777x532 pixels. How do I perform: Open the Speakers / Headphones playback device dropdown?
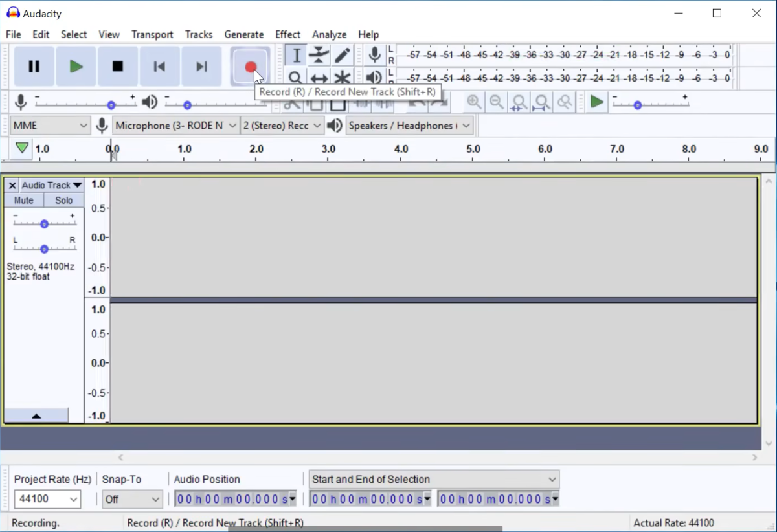409,126
